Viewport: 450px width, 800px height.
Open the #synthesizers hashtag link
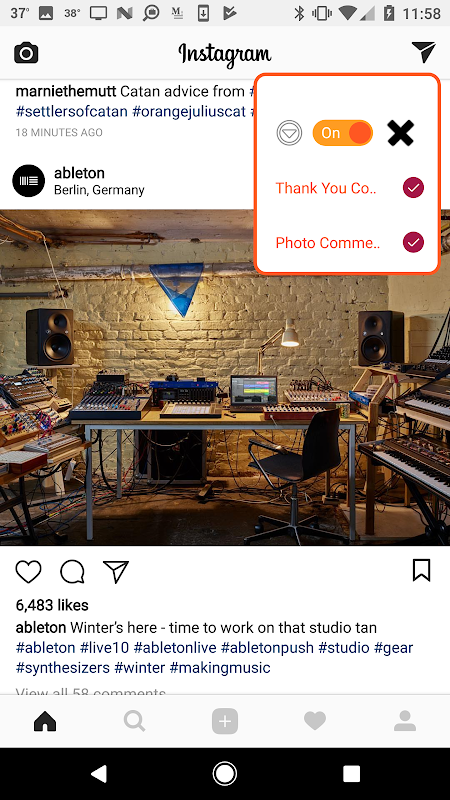click(63, 667)
